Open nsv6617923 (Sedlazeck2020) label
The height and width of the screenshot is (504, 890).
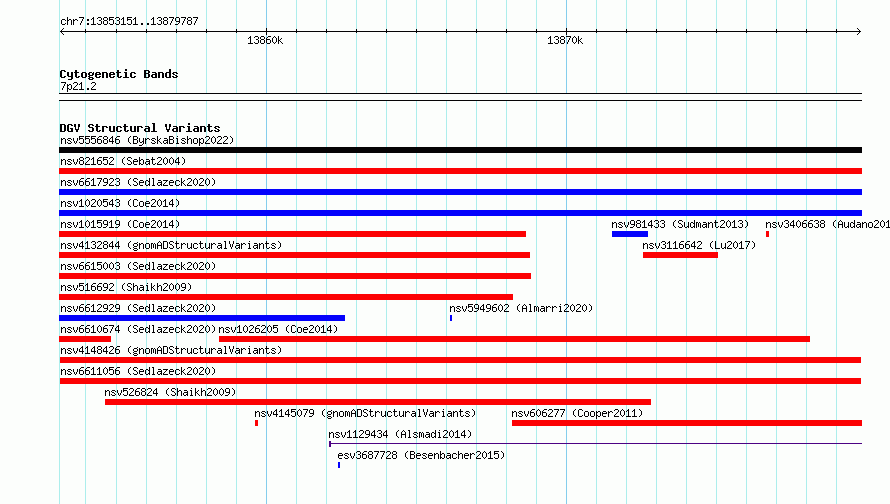[138, 182]
